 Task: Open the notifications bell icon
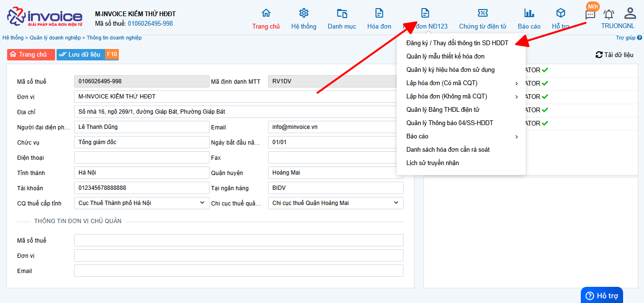pos(609,15)
